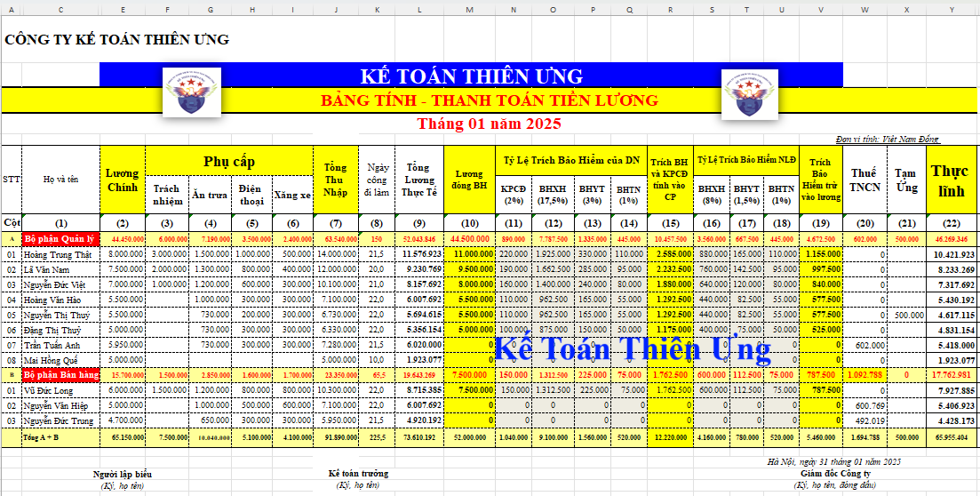980x496 pixels.
Task: Select the grand total "65.955.404" cell
Action: click(952, 437)
